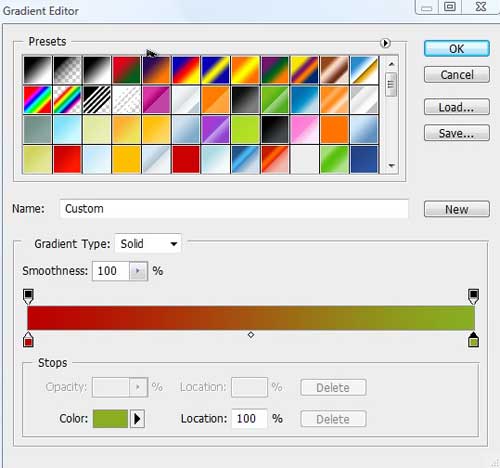Click the Opacity value field
This screenshot has height=468, width=500.
[x=111, y=387]
